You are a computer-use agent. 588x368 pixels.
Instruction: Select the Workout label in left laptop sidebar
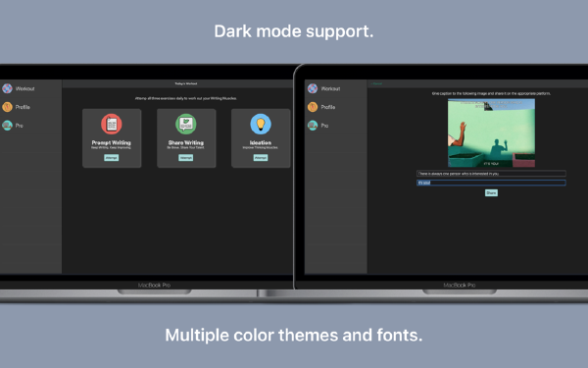point(25,88)
